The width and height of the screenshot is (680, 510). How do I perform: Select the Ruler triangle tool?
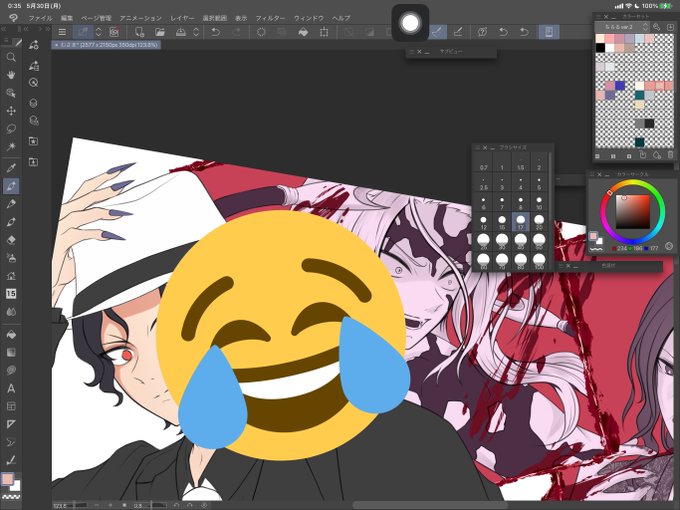11,424
